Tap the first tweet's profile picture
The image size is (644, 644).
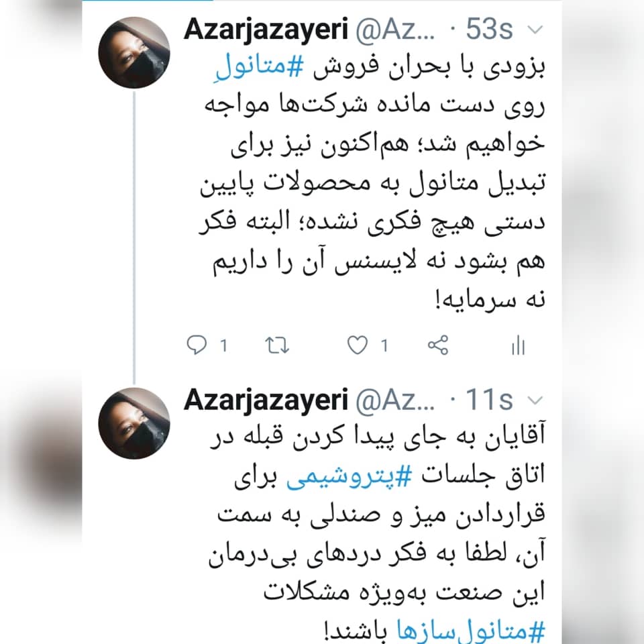click(134, 52)
